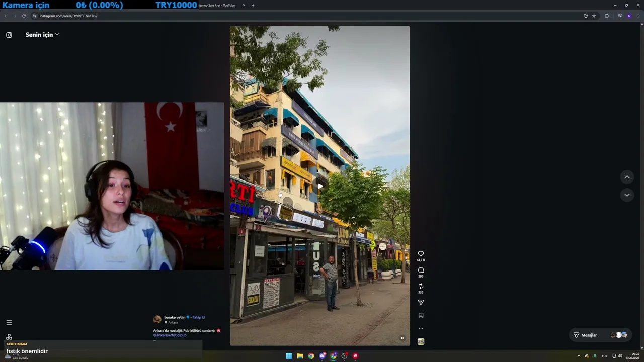Repost the reel using the repost icon
The image size is (644, 362).
[421, 286]
